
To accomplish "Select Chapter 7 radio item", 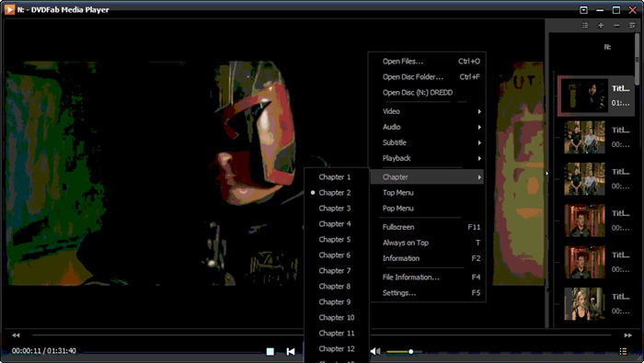I will tap(337, 271).
